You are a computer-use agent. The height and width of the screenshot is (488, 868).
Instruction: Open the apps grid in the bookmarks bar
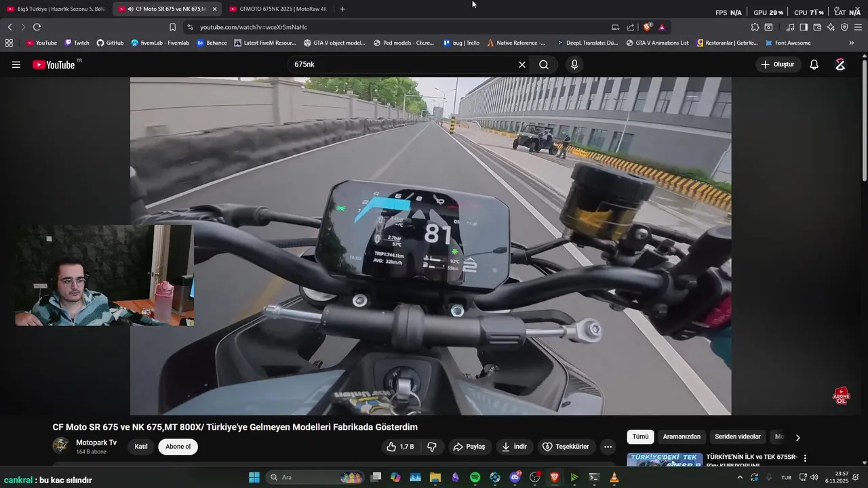[x=9, y=43]
